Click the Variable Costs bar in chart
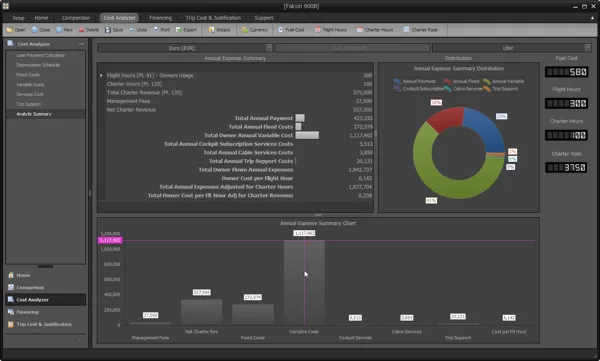 (x=304, y=283)
